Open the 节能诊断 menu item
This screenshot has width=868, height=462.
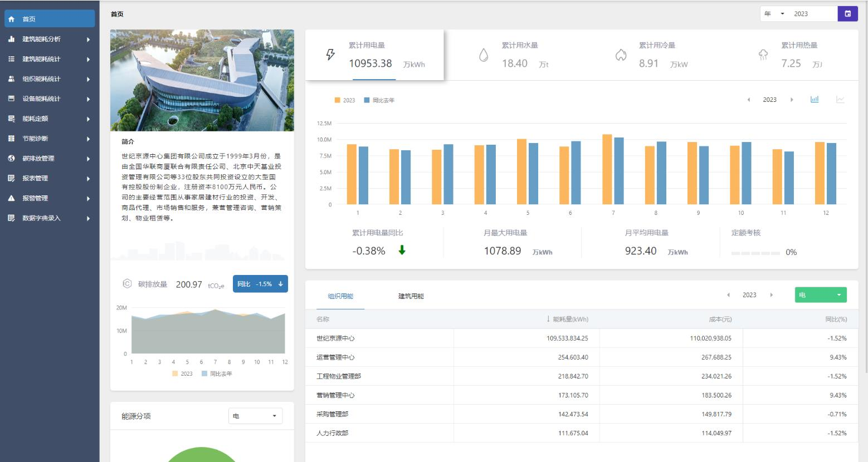tap(50, 139)
